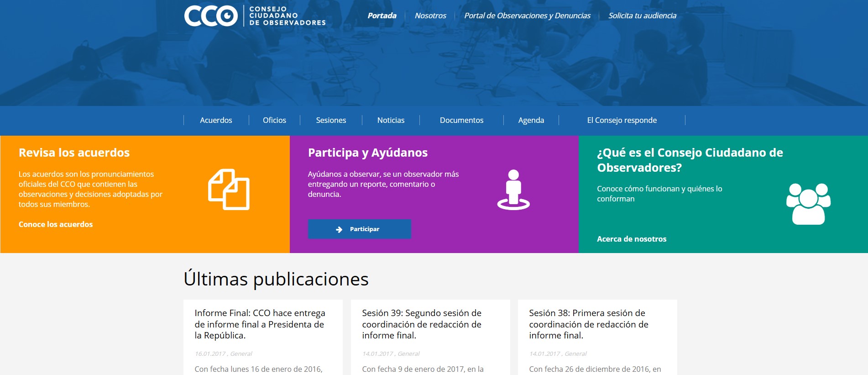Show the Agenda section
Image resolution: width=868 pixels, height=375 pixels.
(531, 120)
